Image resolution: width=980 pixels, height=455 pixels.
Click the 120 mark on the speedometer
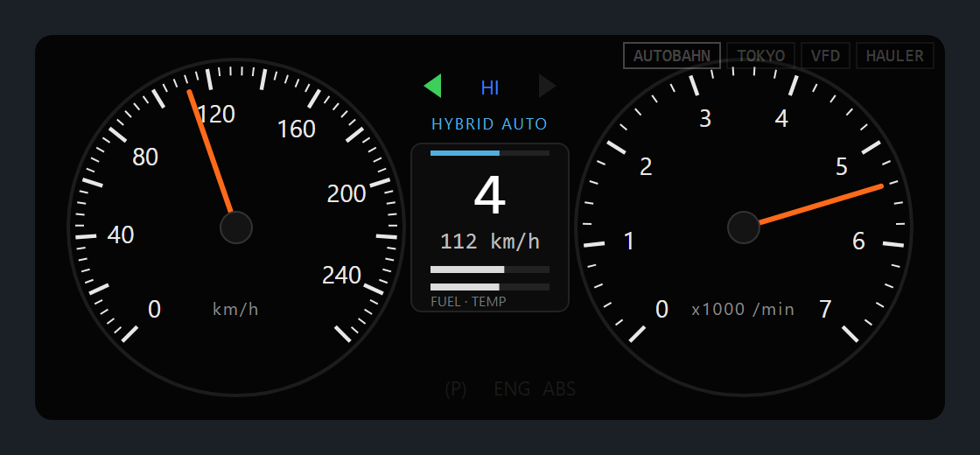point(215,115)
